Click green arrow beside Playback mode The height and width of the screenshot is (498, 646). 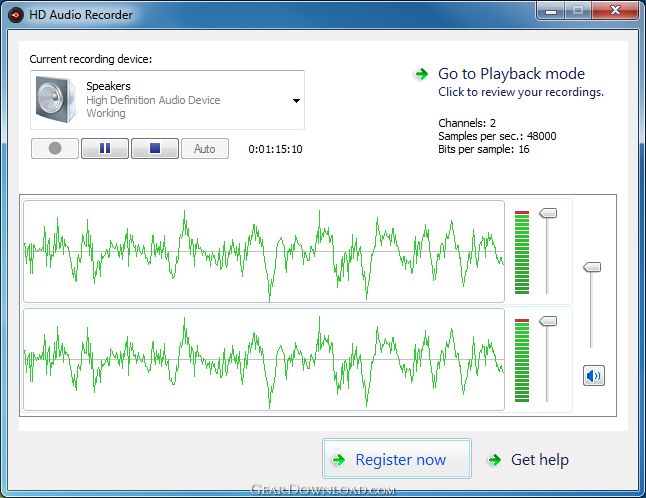pyautogui.click(x=421, y=74)
